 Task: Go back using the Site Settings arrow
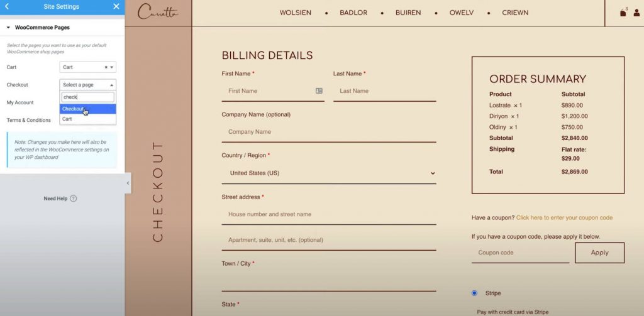[7, 6]
